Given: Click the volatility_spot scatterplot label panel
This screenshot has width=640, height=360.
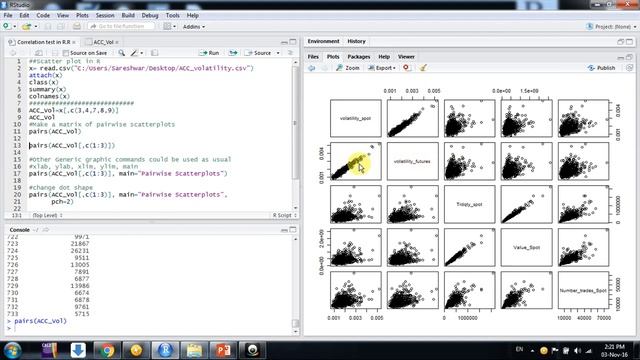Looking at the screenshot, I should [356, 118].
